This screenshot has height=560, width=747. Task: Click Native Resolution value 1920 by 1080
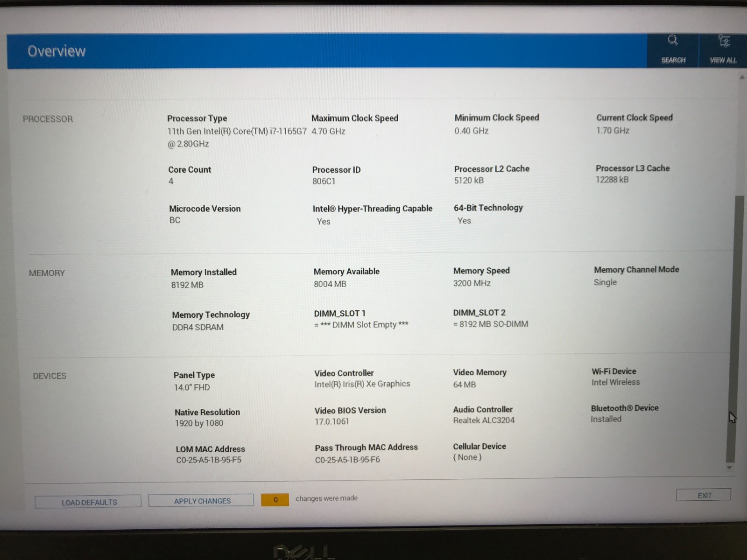click(x=199, y=423)
